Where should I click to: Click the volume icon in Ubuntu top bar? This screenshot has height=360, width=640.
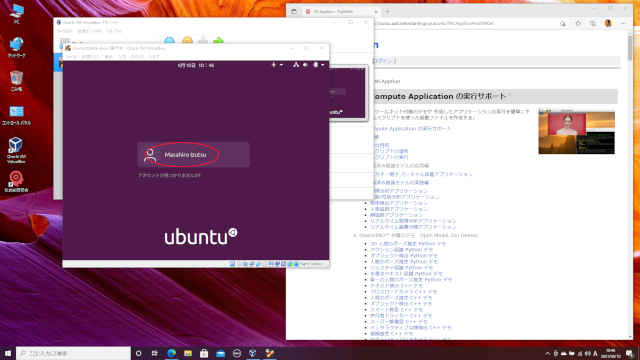pos(305,65)
